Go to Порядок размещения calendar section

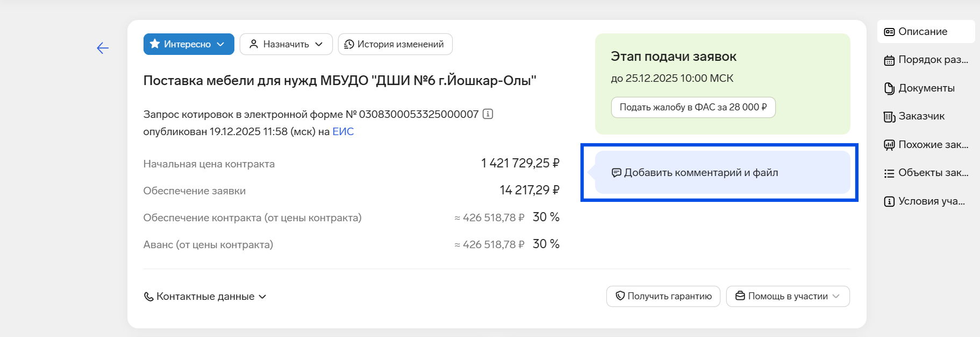click(x=889, y=60)
